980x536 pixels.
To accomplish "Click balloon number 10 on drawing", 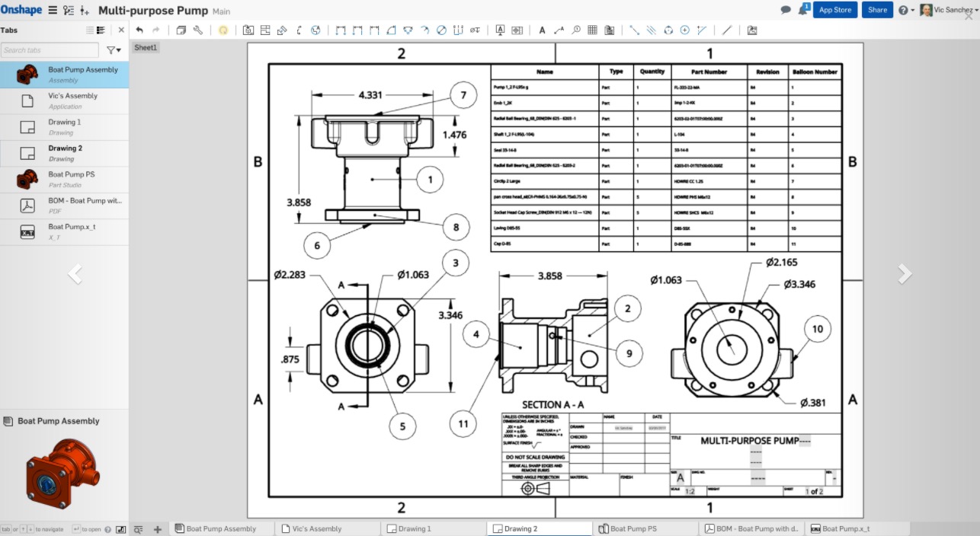I will pyautogui.click(x=818, y=330).
